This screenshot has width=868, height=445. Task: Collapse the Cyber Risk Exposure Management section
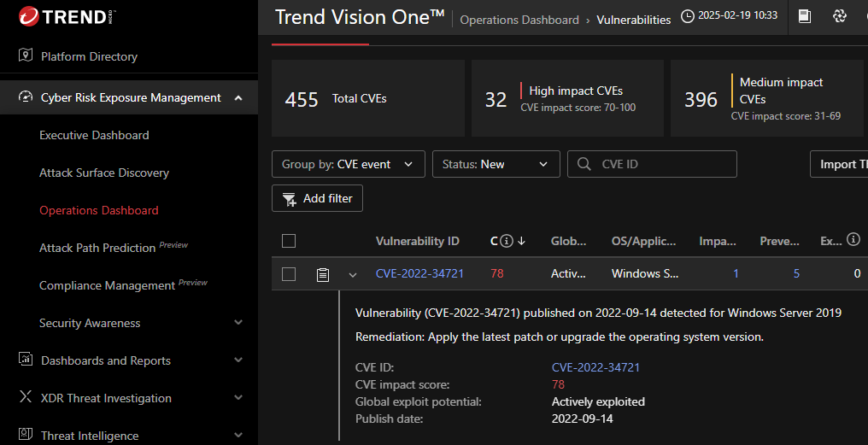point(238,97)
